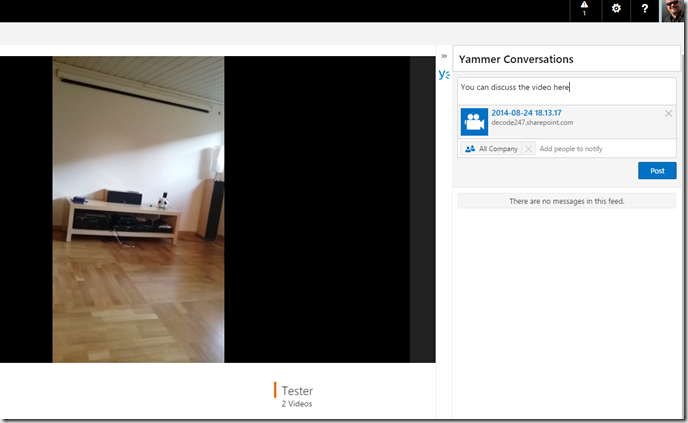Click the no messages feed notice
The image size is (688, 423).
[x=566, y=201]
